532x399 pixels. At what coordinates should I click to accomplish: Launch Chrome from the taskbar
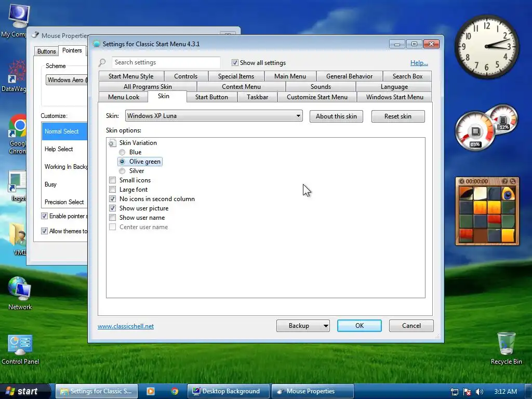pyautogui.click(x=175, y=391)
